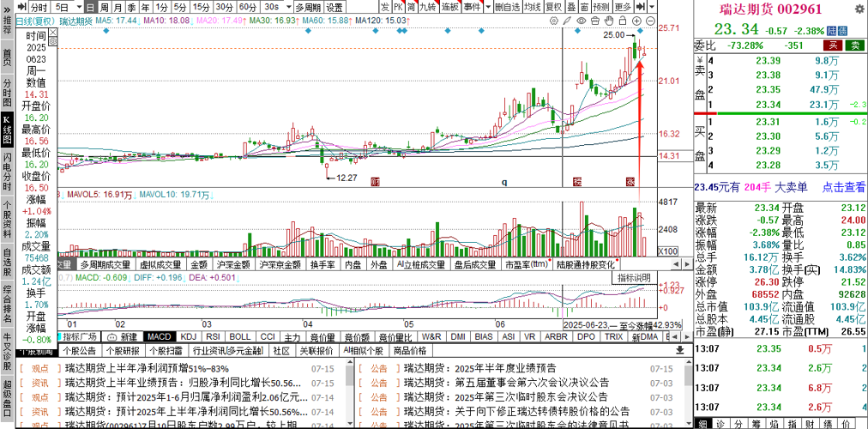Click the 债 bond badge
Image resolution: width=868 pixels, height=429 pixels.
click(842, 30)
